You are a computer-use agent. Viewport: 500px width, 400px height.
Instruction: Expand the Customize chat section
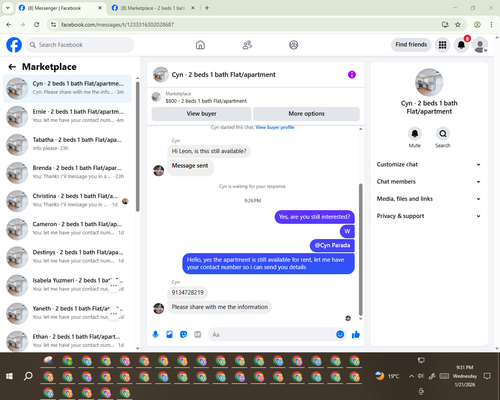tap(429, 164)
